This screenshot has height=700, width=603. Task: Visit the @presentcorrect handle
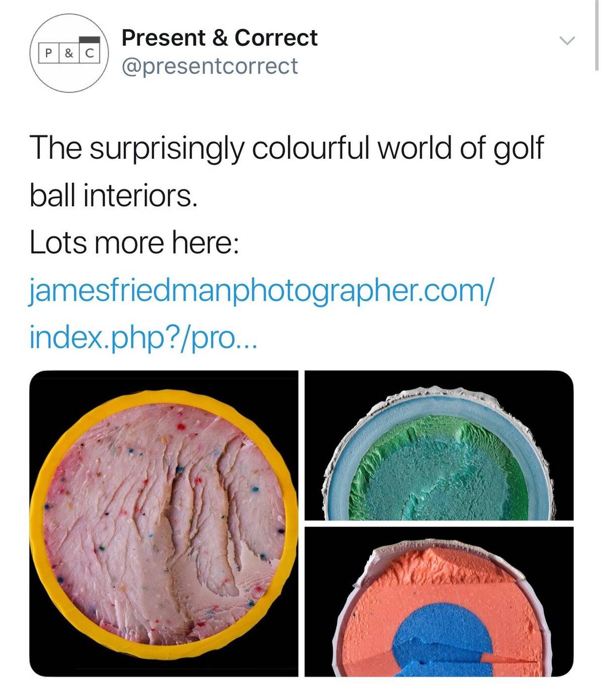click(210, 66)
